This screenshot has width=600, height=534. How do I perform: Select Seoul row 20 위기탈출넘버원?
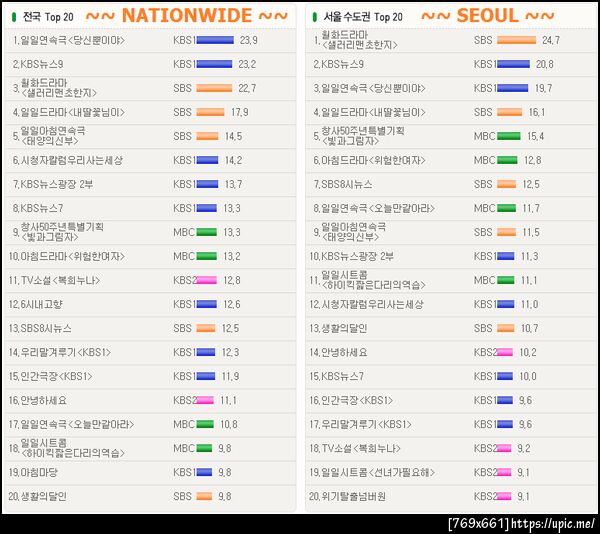coord(451,497)
